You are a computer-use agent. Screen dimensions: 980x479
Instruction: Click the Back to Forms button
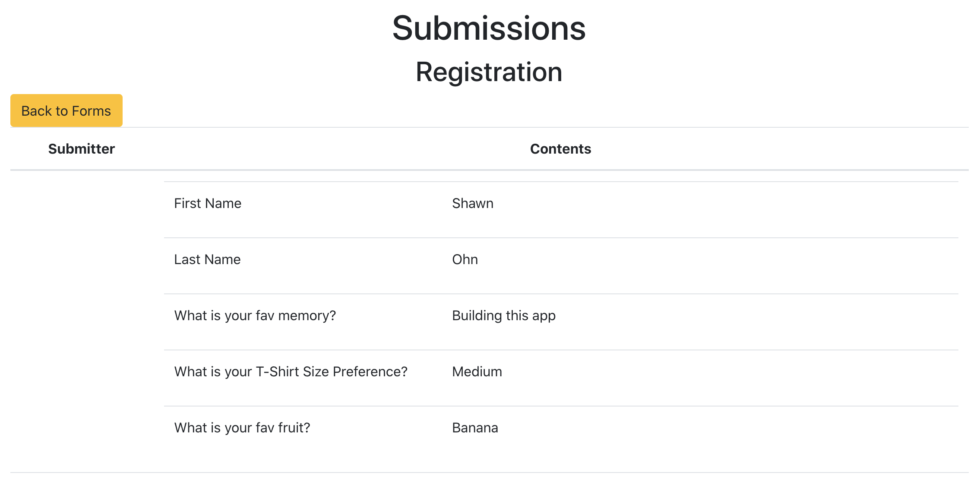coord(66,110)
